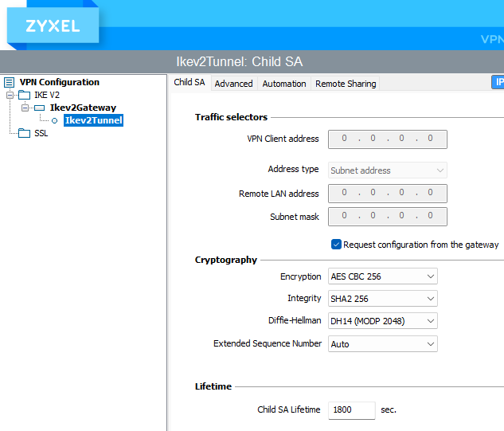
Task: Select Ikev2Gateway in the tree
Action: (83, 108)
